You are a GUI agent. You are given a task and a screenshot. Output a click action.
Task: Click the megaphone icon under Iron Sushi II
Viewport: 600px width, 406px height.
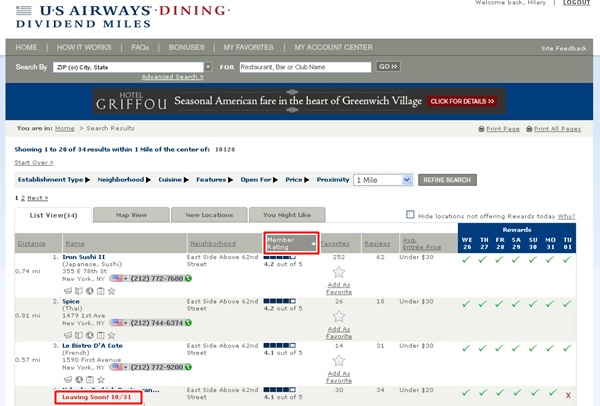coord(68,291)
